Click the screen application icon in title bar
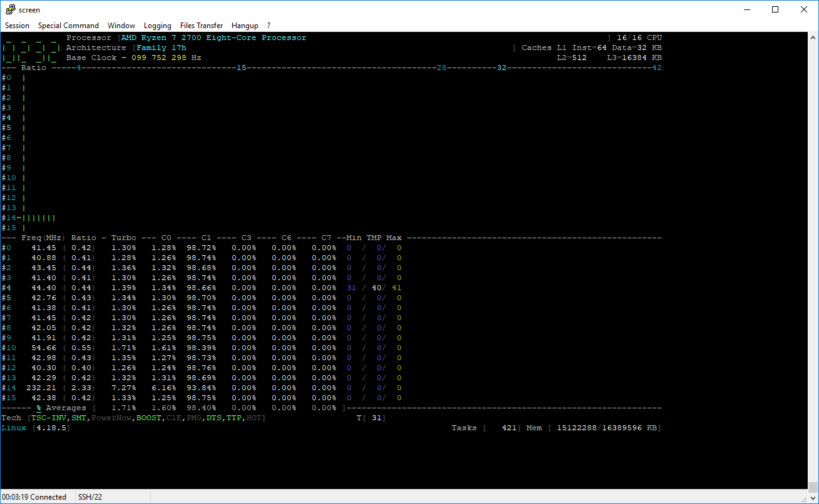The height and width of the screenshot is (504, 819). coord(10,9)
